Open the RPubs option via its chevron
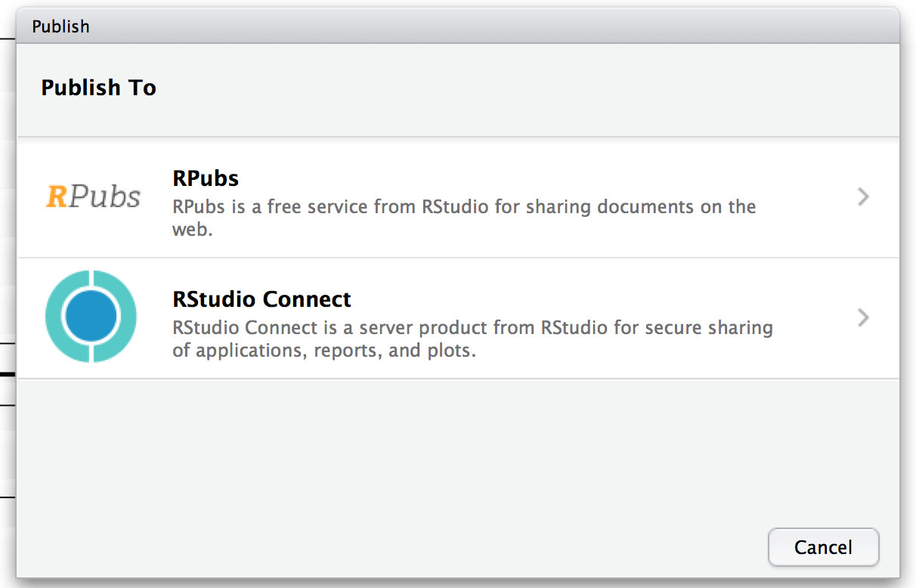 click(x=863, y=197)
